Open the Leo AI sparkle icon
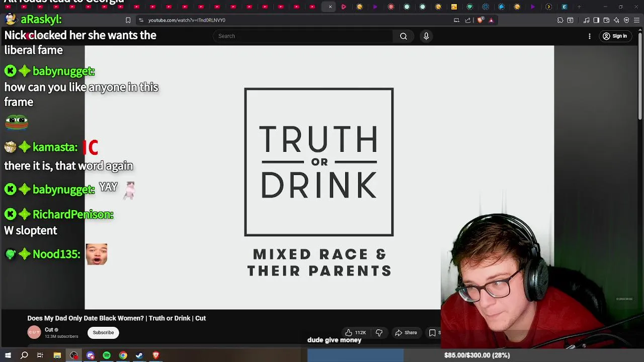Screen dimensions: 644x362 tap(616, 20)
